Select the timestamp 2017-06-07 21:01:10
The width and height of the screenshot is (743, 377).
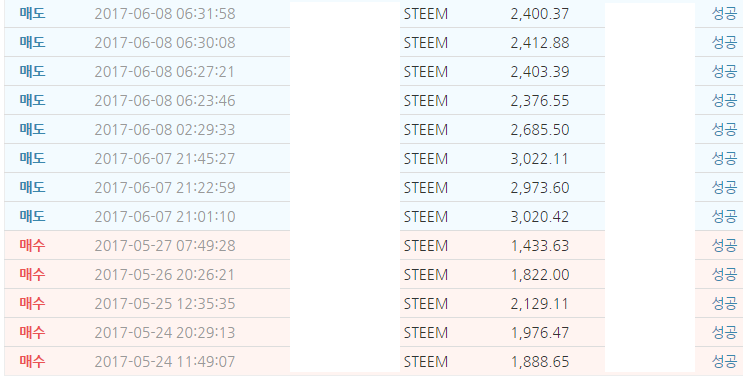point(165,217)
